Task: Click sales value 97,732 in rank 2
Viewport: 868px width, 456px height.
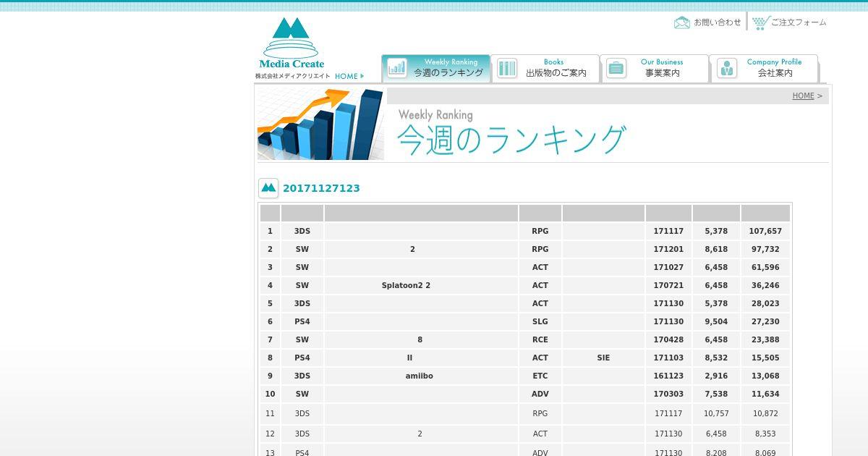Action: [765, 249]
